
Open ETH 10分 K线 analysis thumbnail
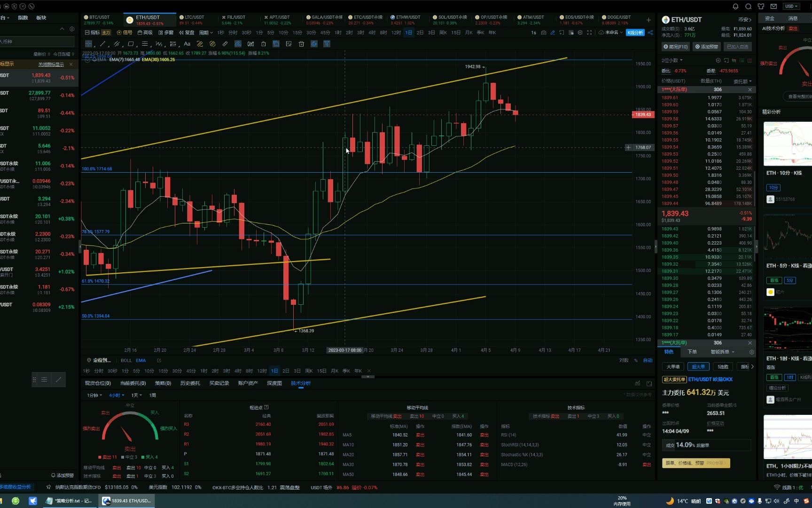pyautogui.click(x=788, y=144)
